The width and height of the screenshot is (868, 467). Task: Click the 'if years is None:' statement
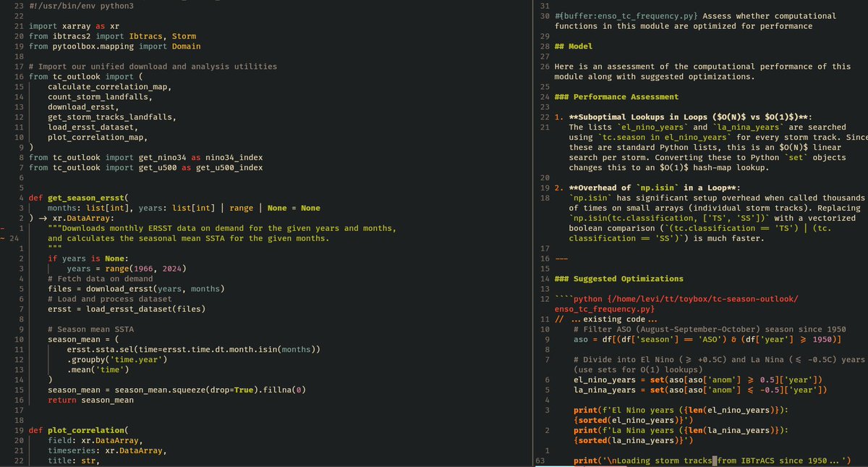[88, 258]
